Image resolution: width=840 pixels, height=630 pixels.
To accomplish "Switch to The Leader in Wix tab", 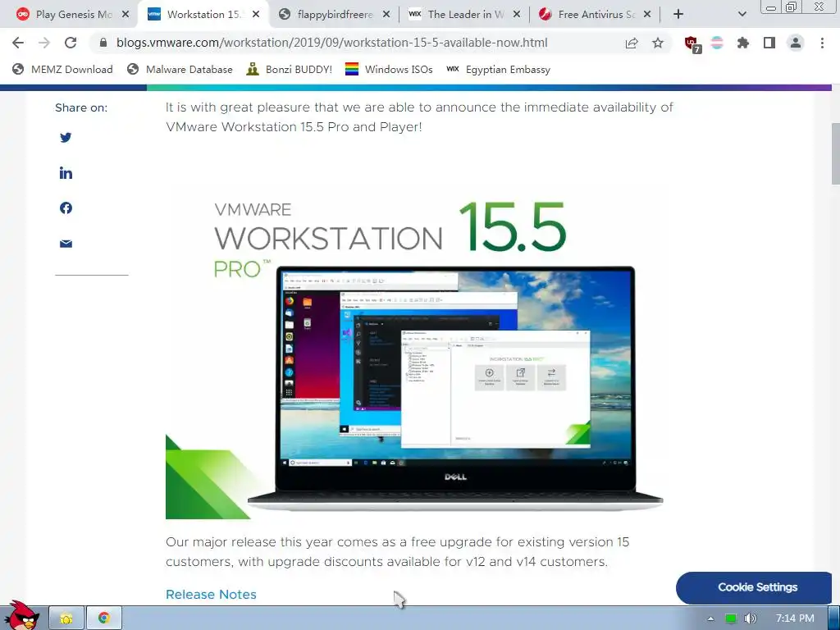I will (x=463, y=15).
